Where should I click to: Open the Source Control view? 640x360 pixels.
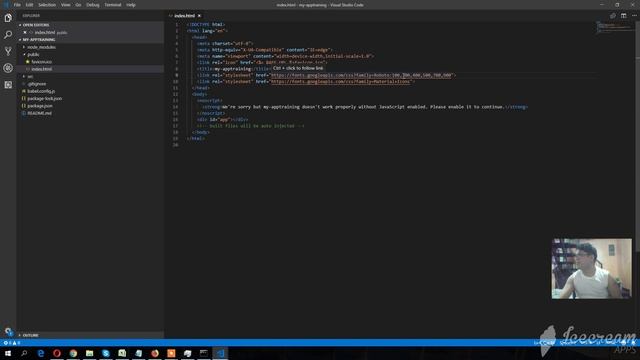pos(8,51)
